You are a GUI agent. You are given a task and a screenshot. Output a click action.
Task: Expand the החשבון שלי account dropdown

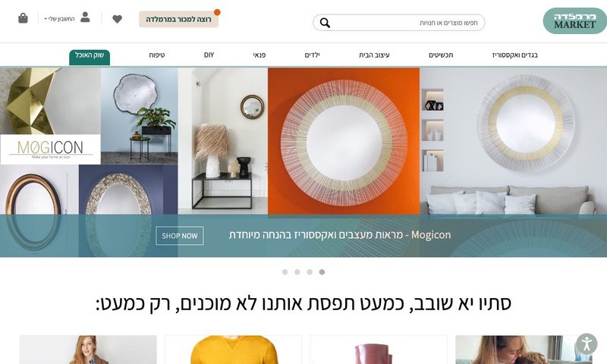(60, 19)
